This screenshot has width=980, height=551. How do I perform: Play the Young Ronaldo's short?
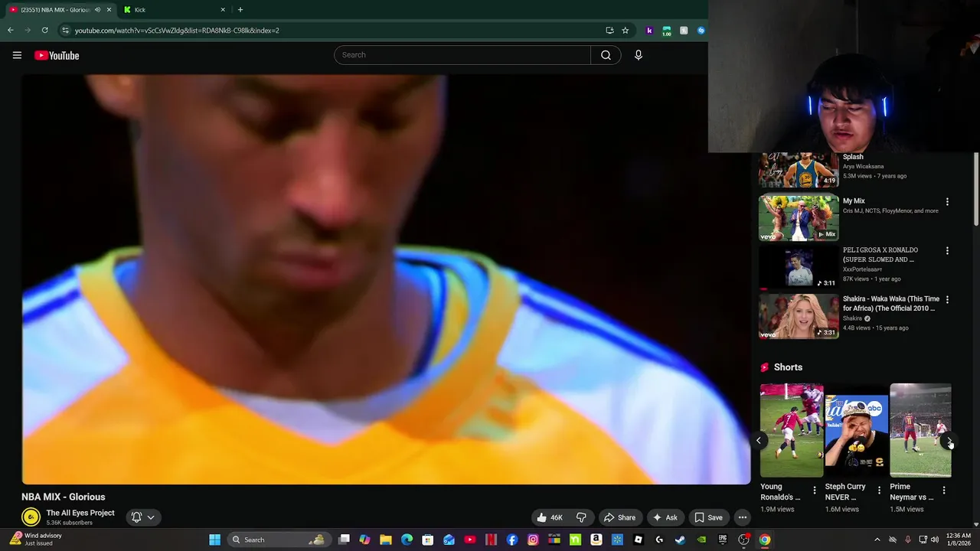[x=791, y=430]
